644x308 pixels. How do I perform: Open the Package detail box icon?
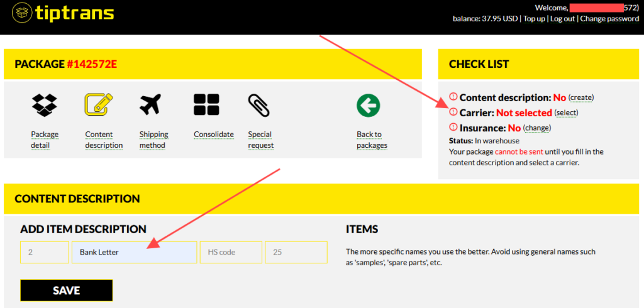point(45,105)
